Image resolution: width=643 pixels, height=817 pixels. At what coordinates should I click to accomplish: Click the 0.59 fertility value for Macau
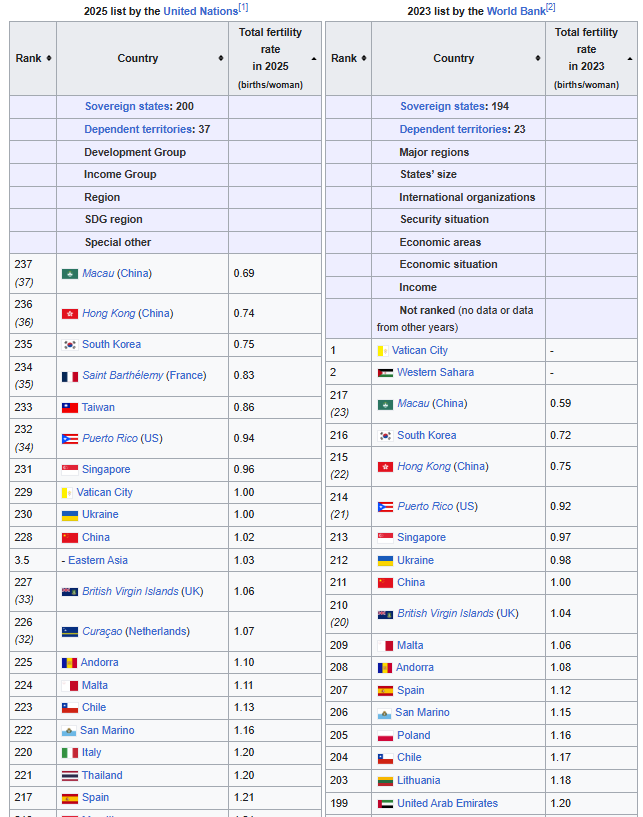(561, 404)
